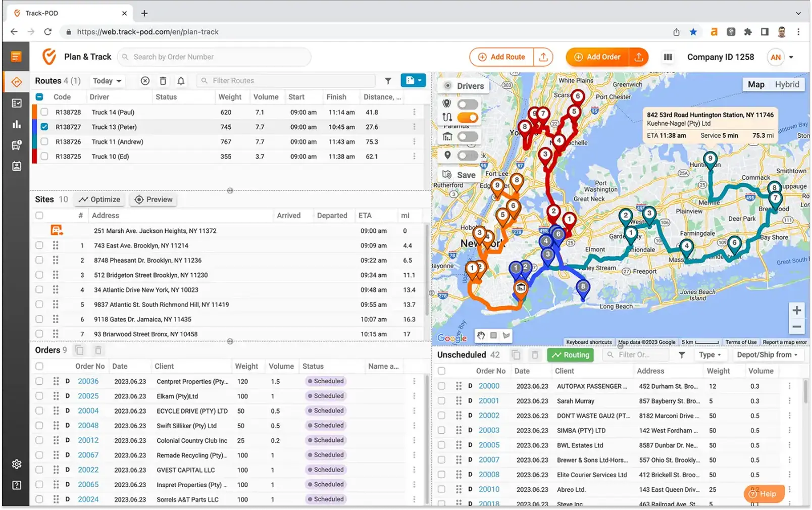Enable the depot location toggle on map
Image resolution: width=812 pixels, height=510 pixels.
pyautogui.click(x=467, y=136)
